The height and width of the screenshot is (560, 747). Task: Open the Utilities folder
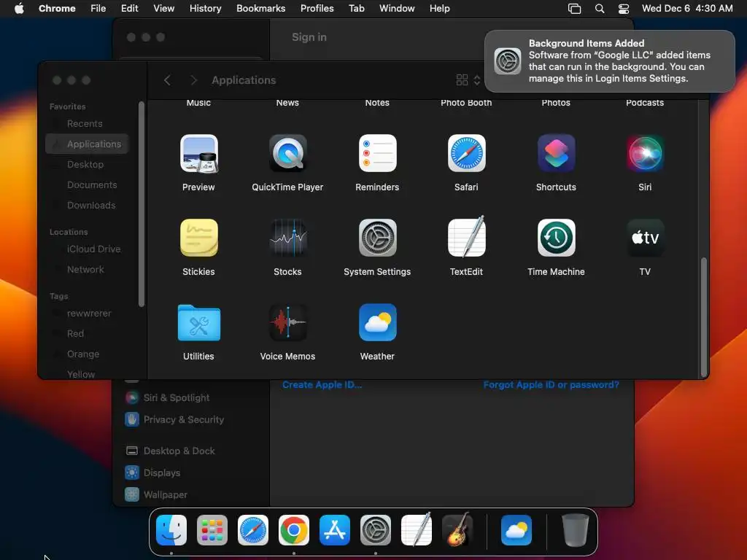198,322
